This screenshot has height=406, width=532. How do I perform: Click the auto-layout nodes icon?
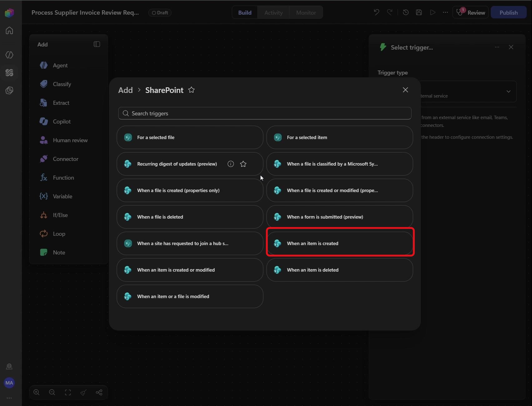pyautogui.click(x=99, y=393)
